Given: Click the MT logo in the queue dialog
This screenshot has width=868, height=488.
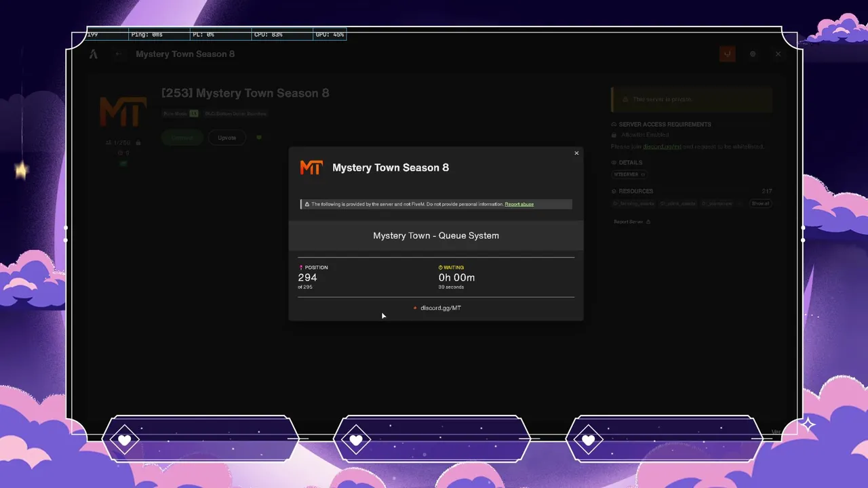Looking at the screenshot, I should coord(311,167).
